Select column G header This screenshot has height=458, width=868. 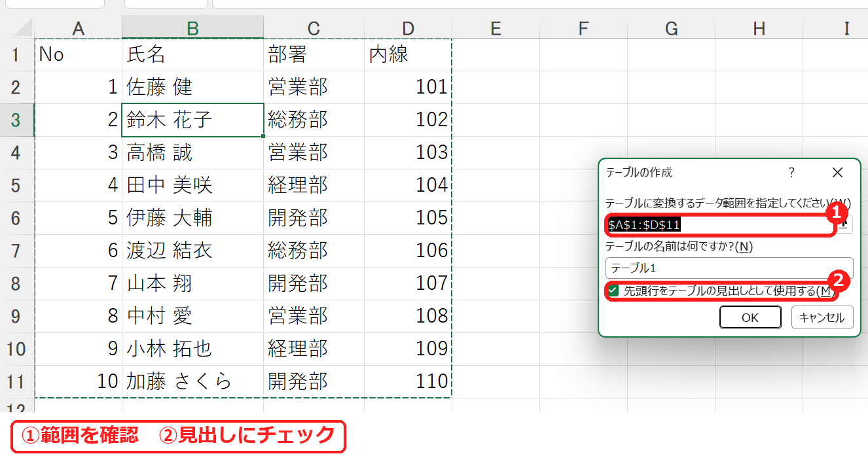(x=671, y=28)
